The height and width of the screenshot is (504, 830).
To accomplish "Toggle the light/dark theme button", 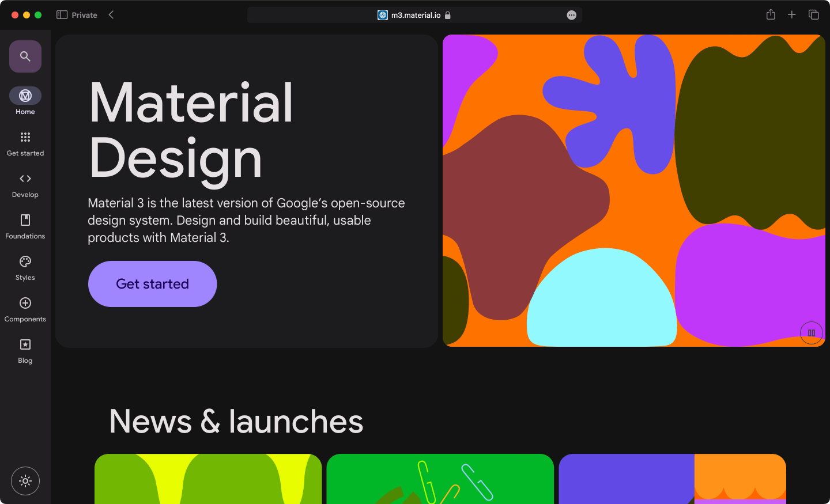I will pyautogui.click(x=25, y=481).
